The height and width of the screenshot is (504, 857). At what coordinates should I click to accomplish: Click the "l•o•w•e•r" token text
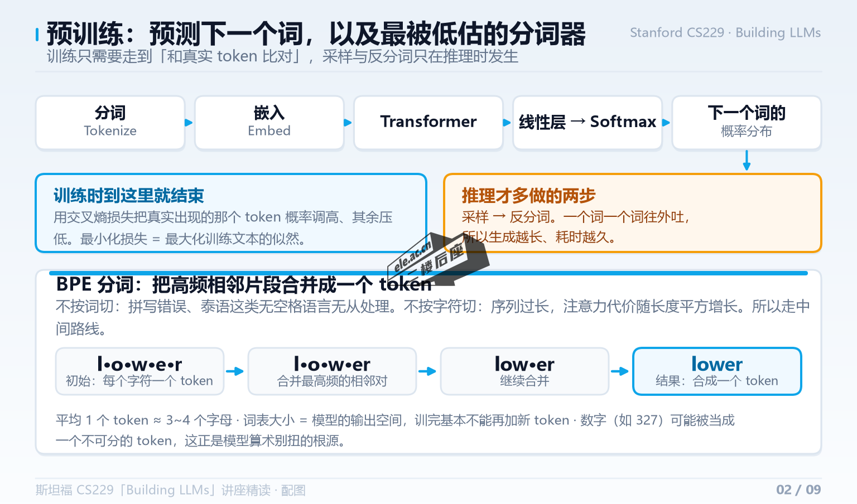pyautogui.click(x=139, y=364)
